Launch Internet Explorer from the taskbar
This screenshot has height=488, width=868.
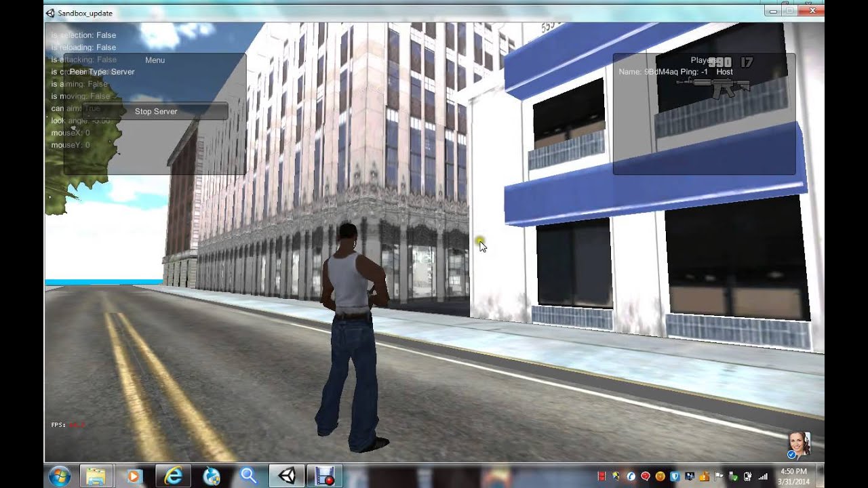tap(173, 476)
